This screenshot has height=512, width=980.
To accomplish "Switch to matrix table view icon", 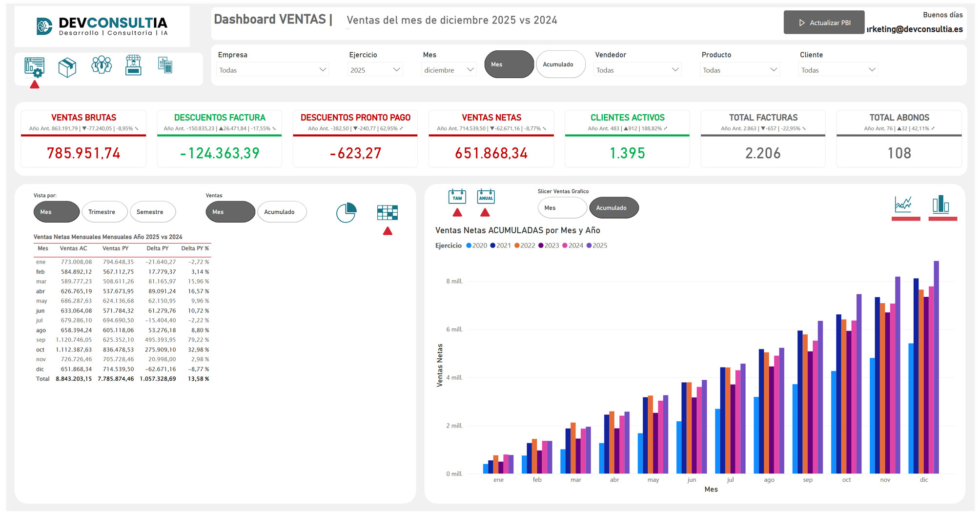I will 388,212.
